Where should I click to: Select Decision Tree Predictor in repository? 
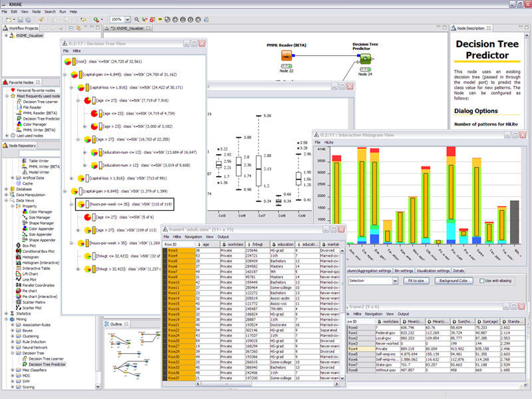coord(47,364)
